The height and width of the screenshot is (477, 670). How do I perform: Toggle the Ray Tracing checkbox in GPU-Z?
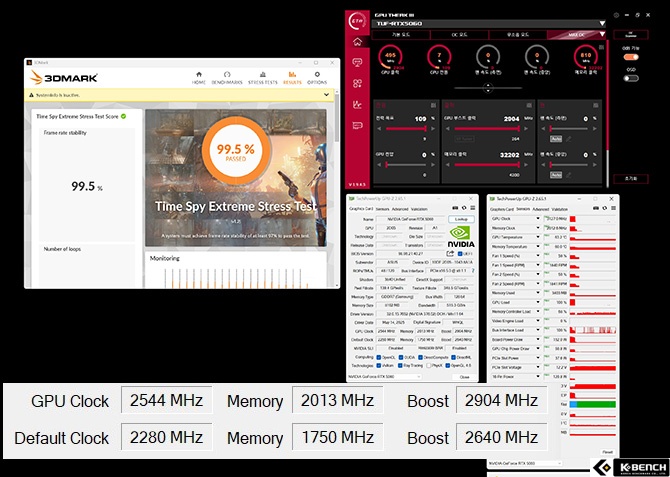[x=400, y=366]
